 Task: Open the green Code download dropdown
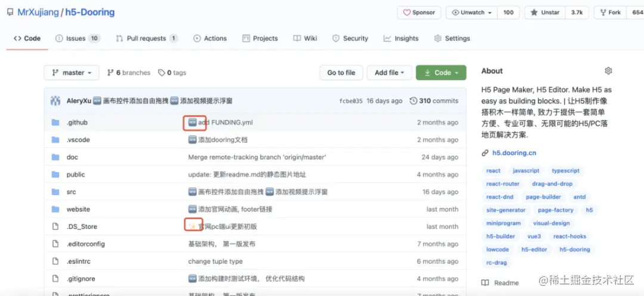coord(441,73)
